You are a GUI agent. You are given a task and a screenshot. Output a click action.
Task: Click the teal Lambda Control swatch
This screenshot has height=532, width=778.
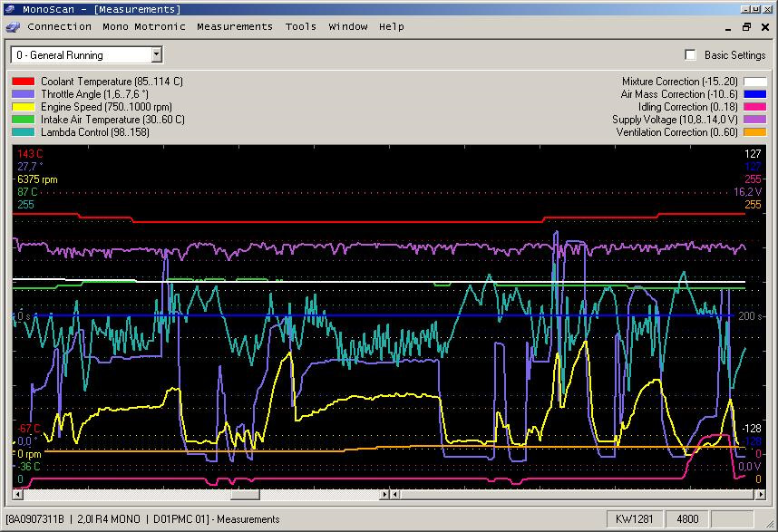(x=24, y=132)
